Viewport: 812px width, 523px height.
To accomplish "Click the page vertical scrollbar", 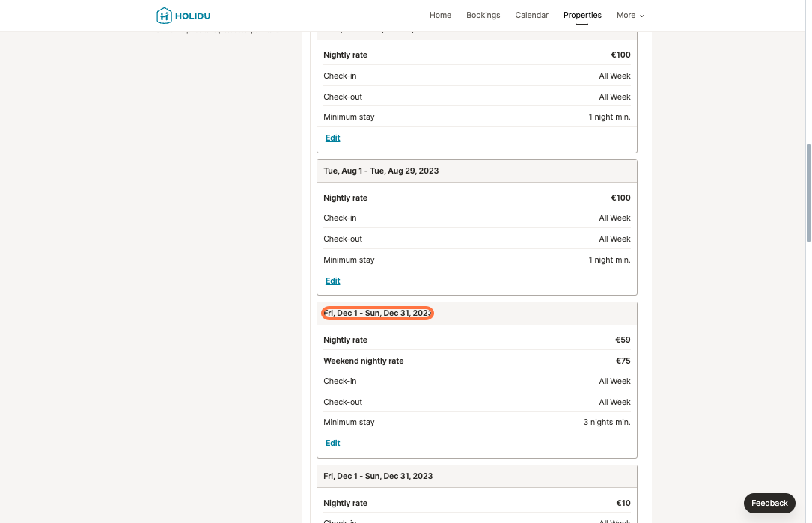I will [x=808, y=193].
